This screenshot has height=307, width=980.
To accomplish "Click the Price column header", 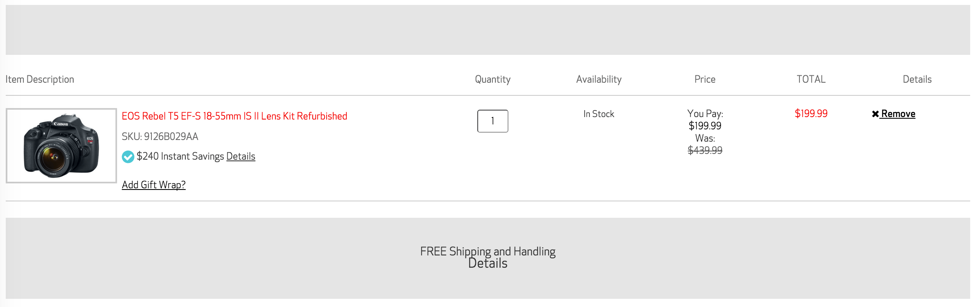I will tap(705, 79).
